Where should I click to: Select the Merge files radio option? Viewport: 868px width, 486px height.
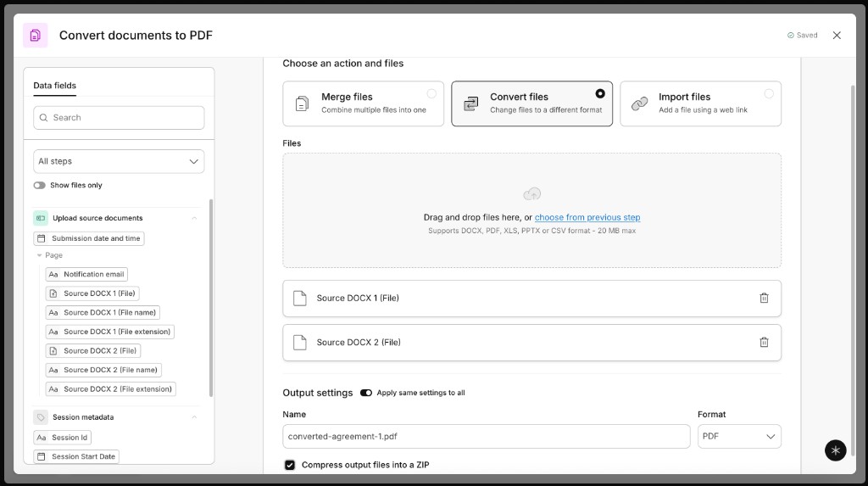[x=431, y=93]
